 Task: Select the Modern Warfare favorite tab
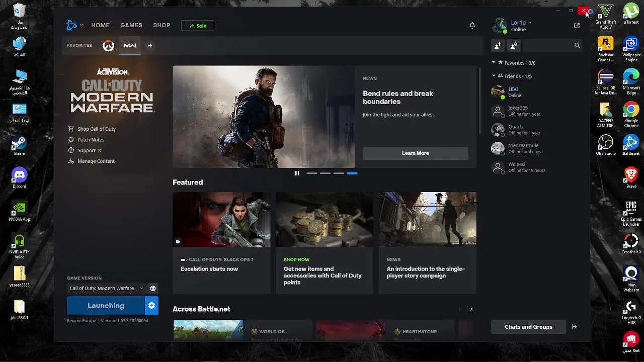tap(130, 46)
